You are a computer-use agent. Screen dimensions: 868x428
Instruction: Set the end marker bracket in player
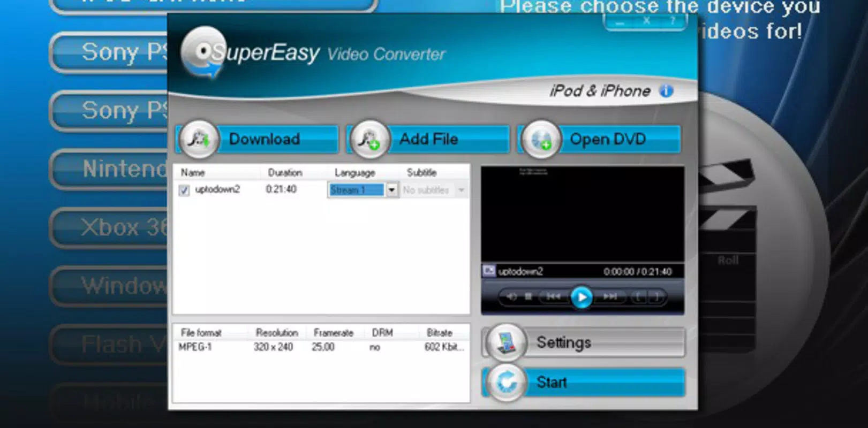[656, 296]
